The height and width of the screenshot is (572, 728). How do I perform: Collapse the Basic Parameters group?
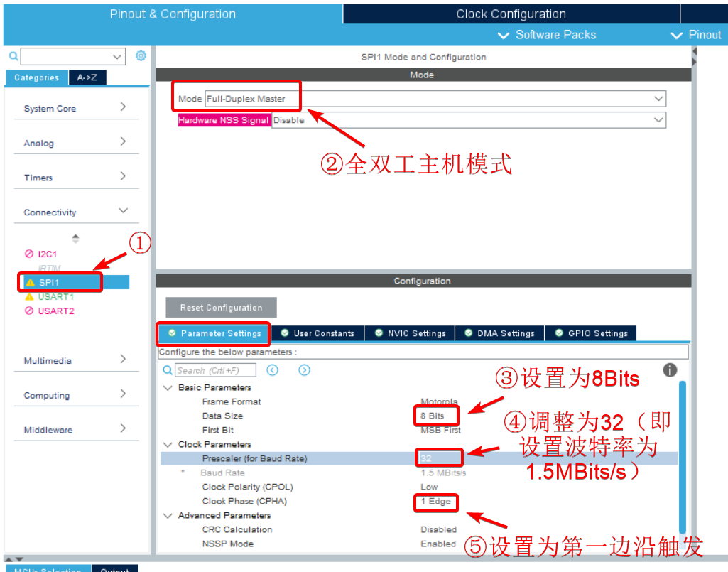point(168,388)
